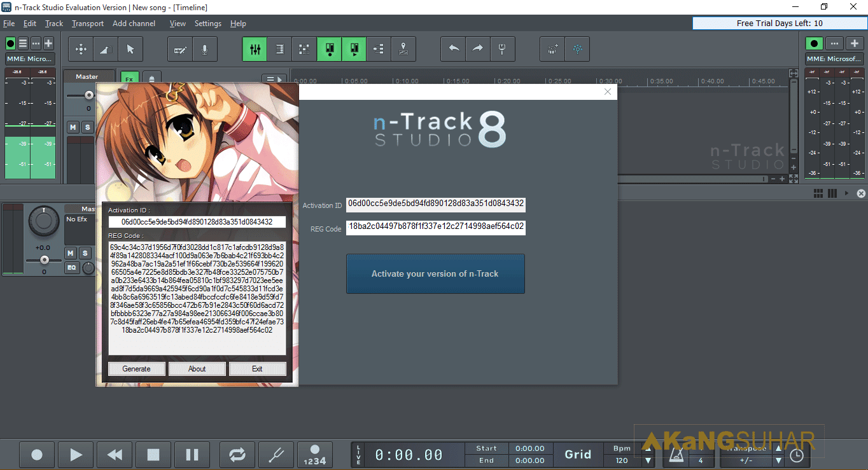Click Free Trial Days Left: 10 banner
This screenshot has height=470, width=868.
[780, 23]
